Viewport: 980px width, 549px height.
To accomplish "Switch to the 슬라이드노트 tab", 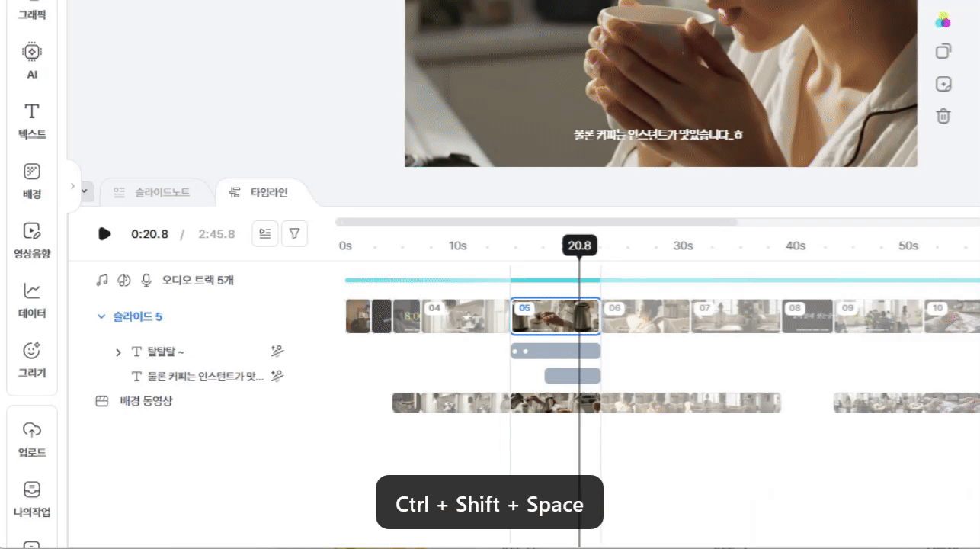I will point(152,192).
